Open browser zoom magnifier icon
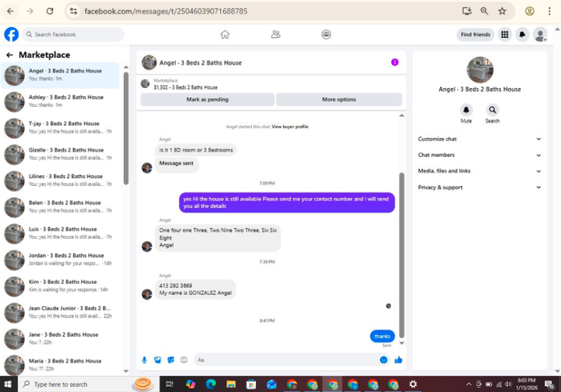The height and width of the screenshot is (392, 561). [x=484, y=11]
